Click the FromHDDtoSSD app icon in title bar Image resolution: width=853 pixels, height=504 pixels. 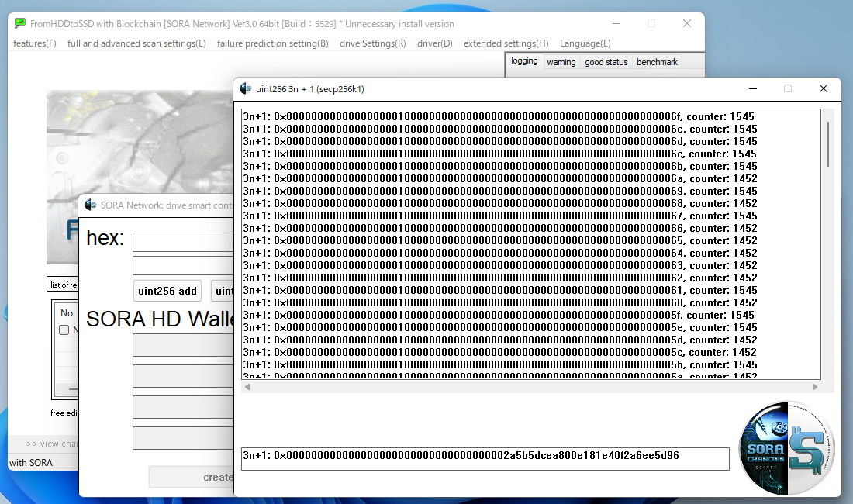point(20,23)
